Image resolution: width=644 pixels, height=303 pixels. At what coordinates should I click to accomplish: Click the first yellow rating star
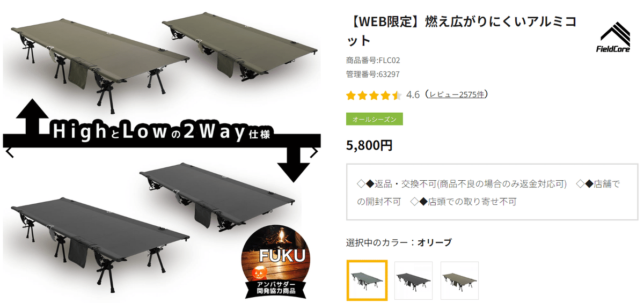pyautogui.click(x=351, y=95)
